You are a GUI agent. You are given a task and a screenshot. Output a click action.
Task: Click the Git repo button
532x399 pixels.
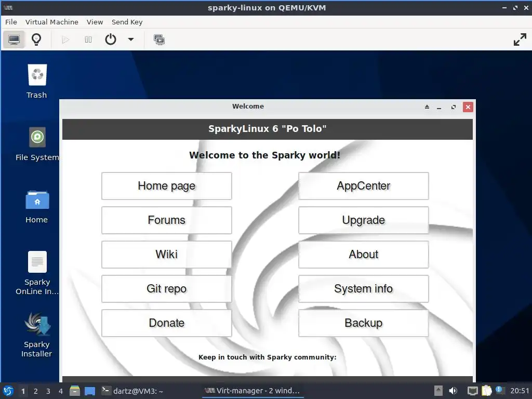167,289
